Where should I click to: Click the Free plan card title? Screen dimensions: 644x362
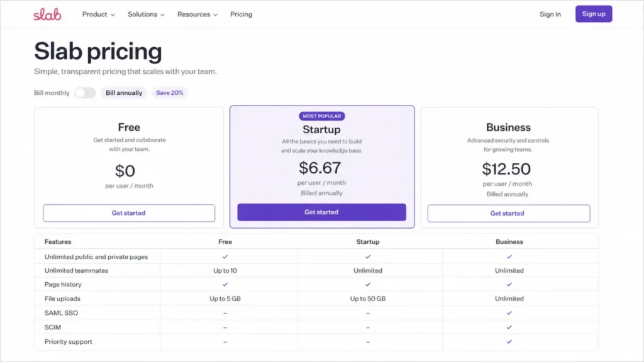pyautogui.click(x=129, y=127)
